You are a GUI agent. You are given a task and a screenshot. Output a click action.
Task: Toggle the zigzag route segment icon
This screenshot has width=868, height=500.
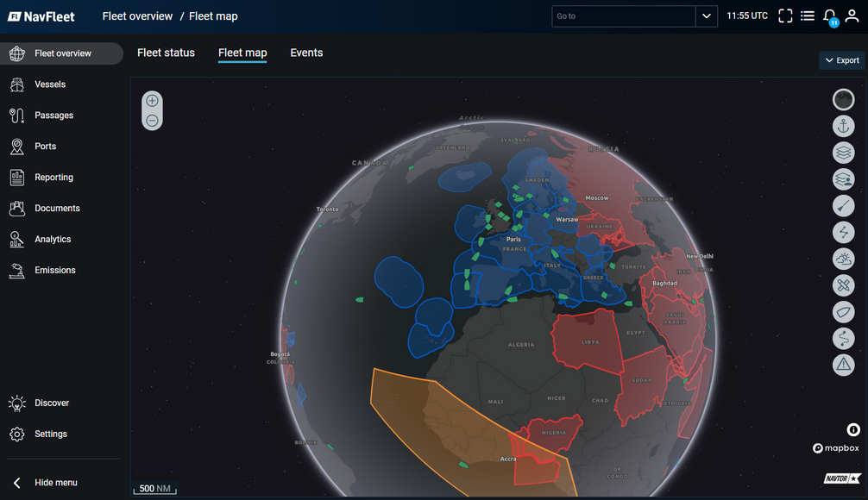[x=844, y=232]
